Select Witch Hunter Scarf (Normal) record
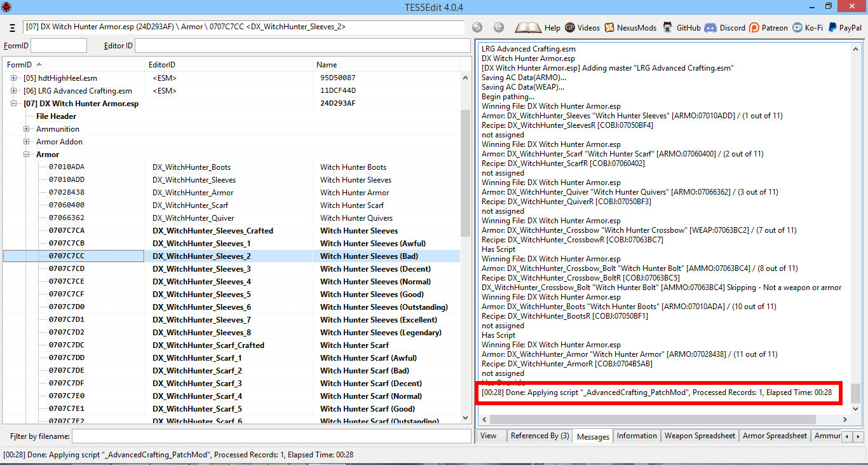This screenshot has width=868, height=465. coord(231,396)
